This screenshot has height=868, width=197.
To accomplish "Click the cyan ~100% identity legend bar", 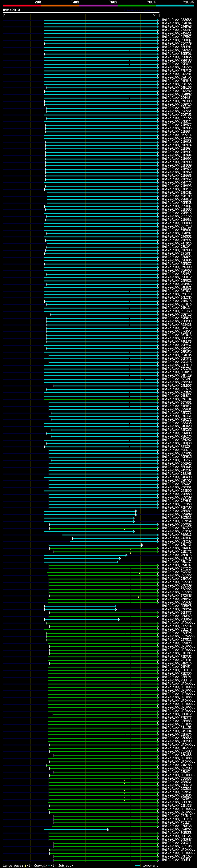I will click(x=175, y=6).
